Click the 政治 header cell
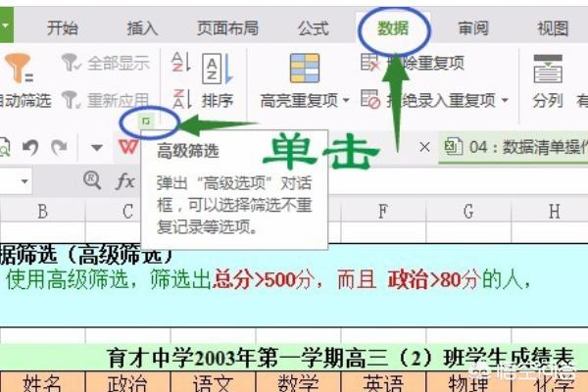Image resolution: width=588 pixels, height=392 pixels. tap(127, 382)
